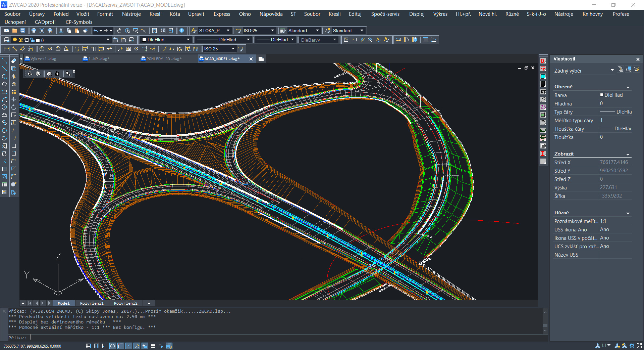Viewport: 644px width, 350px height.
Task: Open the Help question mark icon
Action: pos(182,31)
